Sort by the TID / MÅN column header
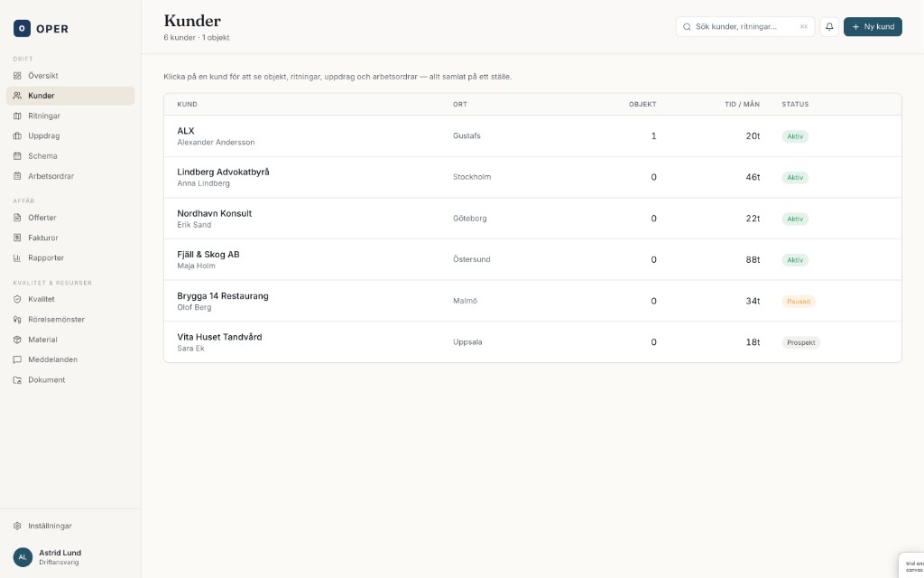The image size is (924, 578). (742, 105)
